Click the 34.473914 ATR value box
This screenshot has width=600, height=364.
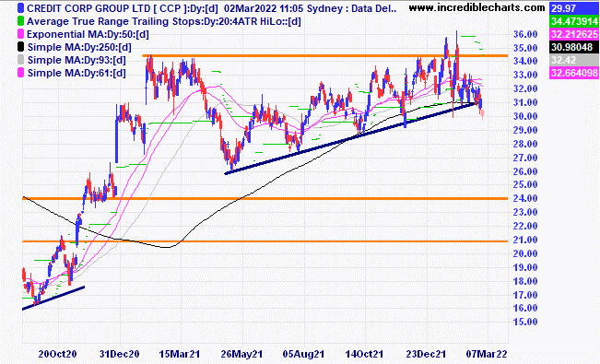coord(574,21)
